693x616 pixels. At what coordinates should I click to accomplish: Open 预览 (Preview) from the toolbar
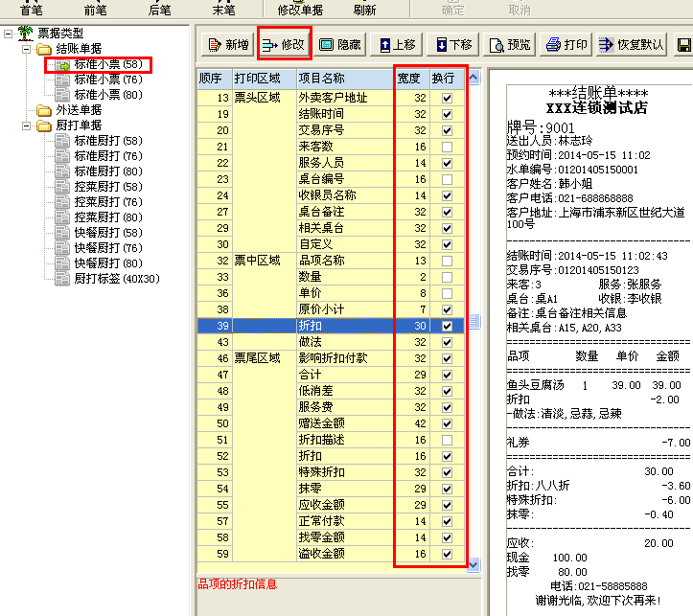click(509, 44)
